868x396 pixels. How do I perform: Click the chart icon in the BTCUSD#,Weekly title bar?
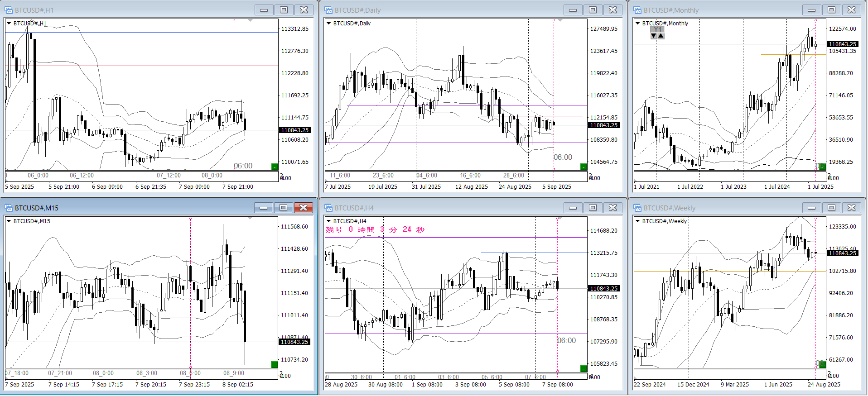coord(638,208)
